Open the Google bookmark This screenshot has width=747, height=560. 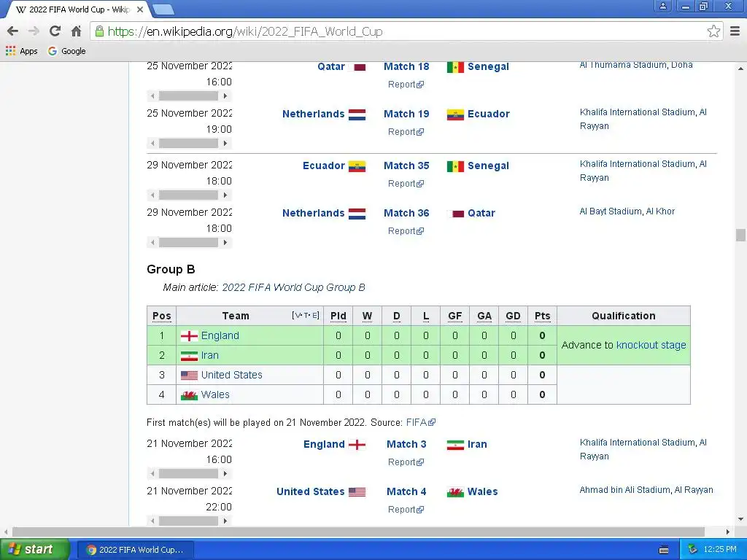click(x=66, y=51)
